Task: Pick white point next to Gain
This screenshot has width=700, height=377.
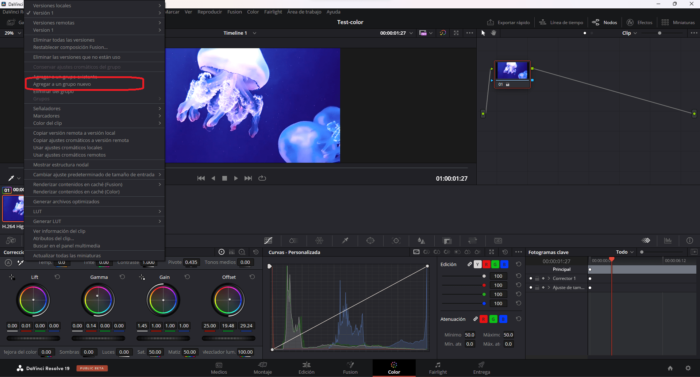Action: (142, 277)
